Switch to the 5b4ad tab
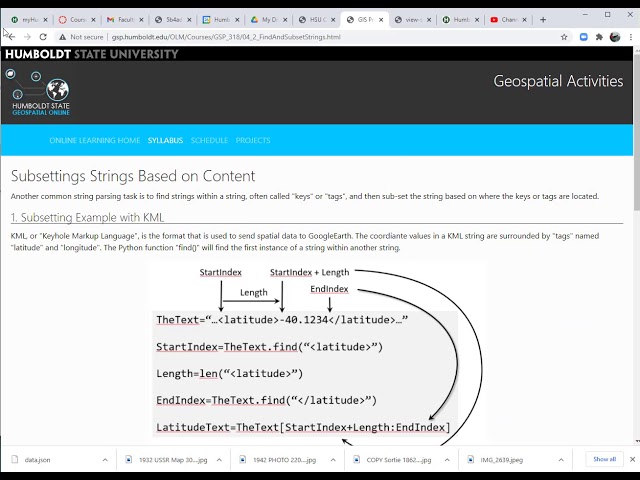Screen dimensions: 640x480 click(x=173, y=20)
